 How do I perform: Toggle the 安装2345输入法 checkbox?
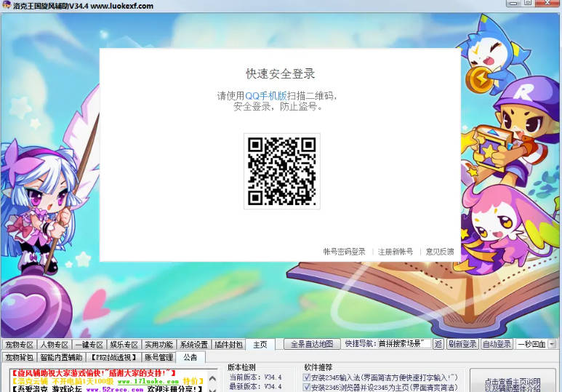[x=307, y=377]
